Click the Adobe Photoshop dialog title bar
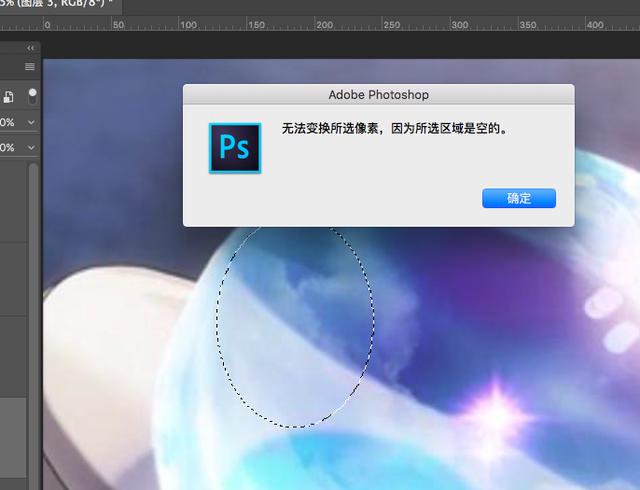This screenshot has width=640, height=490. (x=379, y=95)
